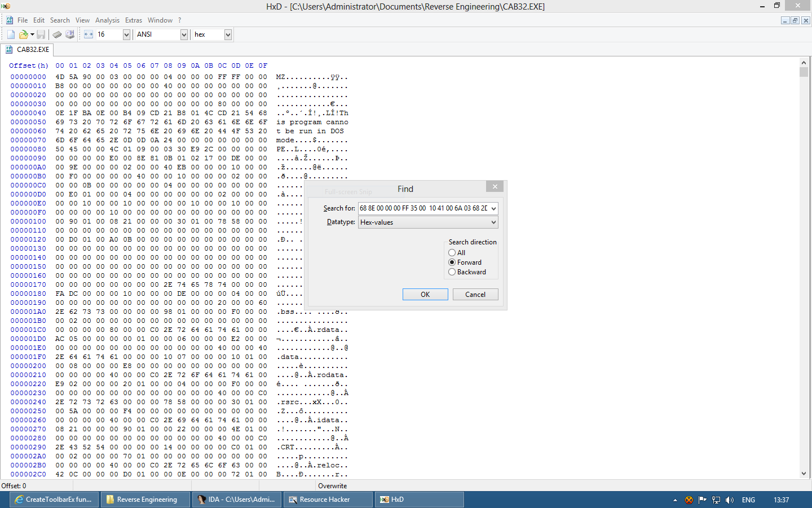
Task: Create a new file with the New icon
Action: click(11, 34)
